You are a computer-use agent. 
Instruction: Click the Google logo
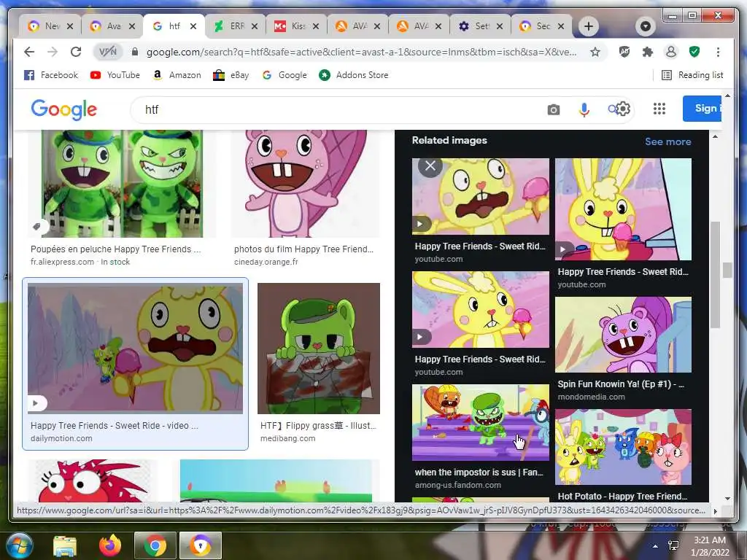(64, 109)
